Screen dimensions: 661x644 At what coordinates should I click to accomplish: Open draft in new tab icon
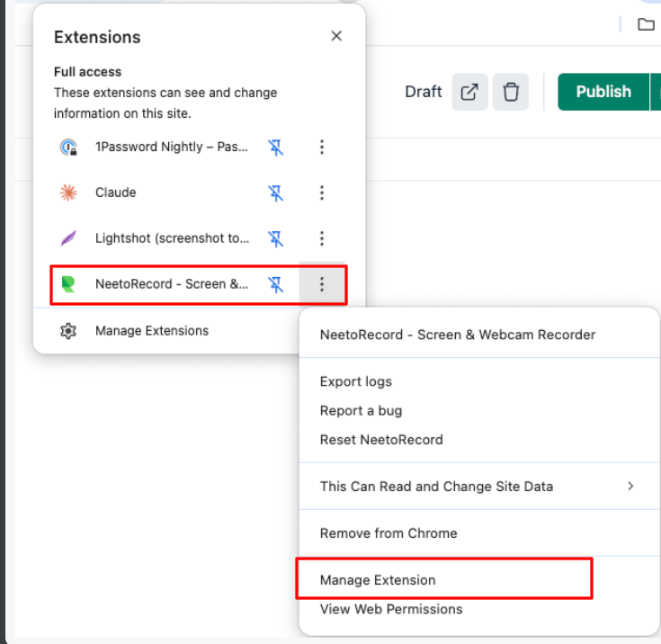click(x=469, y=92)
